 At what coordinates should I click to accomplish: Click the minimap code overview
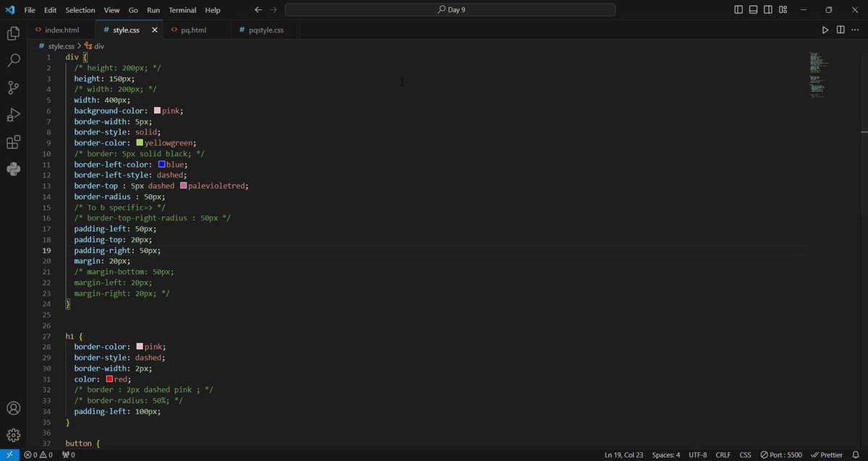817,75
